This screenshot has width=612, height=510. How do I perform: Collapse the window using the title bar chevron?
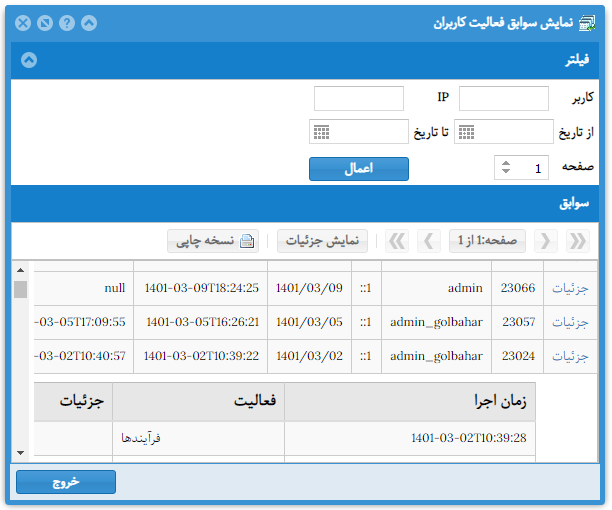pyautogui.click(x=89, y=23)
